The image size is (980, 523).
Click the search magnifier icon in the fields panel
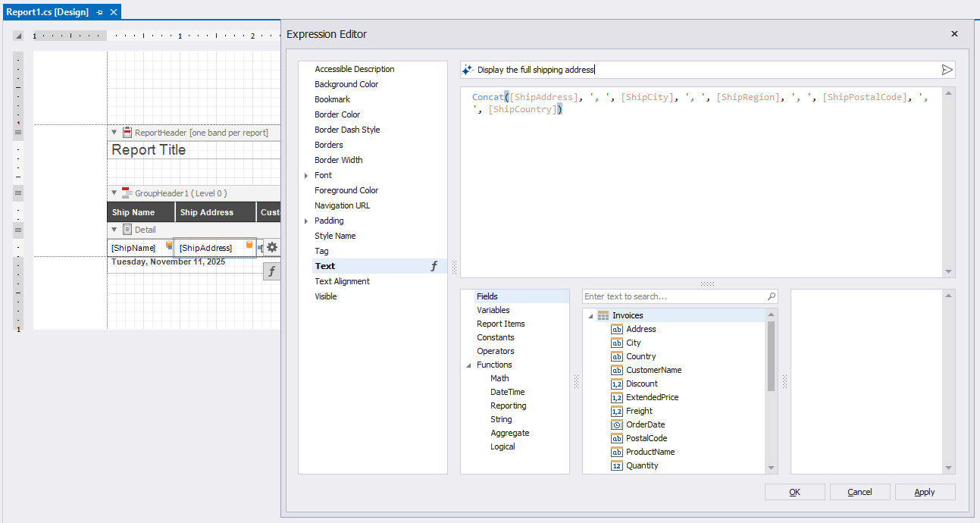click(x=772, y=296)
